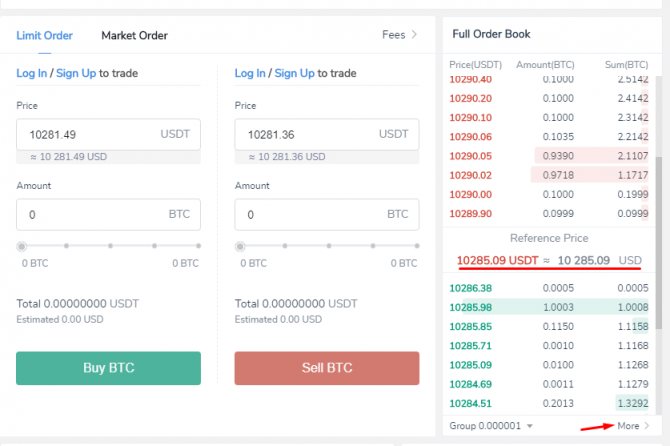Click the Buy BTC button
Screen dimensions: 670x446
point(109,368)
